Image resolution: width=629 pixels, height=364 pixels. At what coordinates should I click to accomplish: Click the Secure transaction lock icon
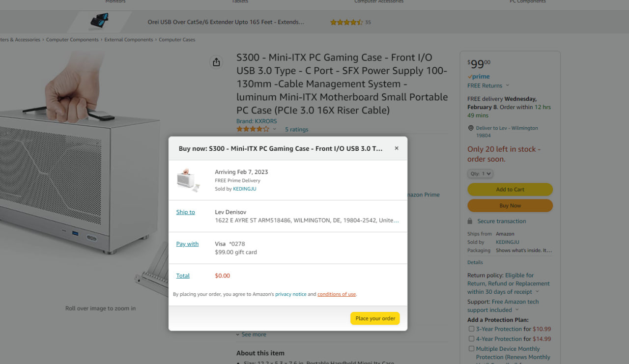click(470, 221)
